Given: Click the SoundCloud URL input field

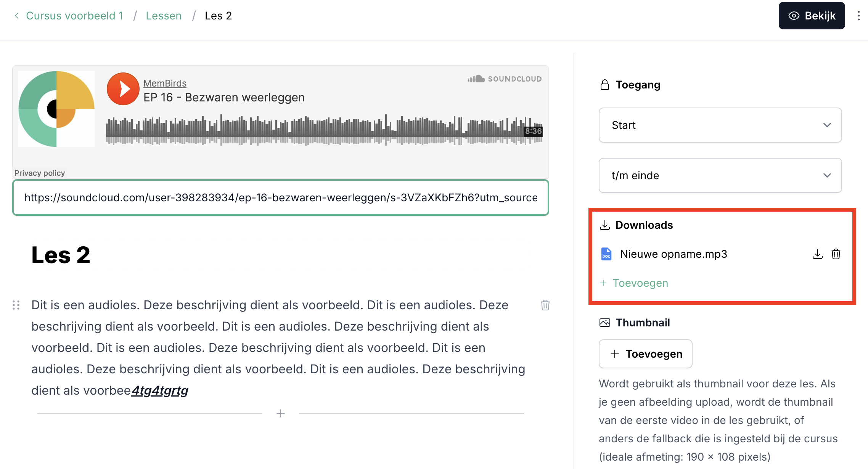Looking at the screenshot, I should 281,198.
